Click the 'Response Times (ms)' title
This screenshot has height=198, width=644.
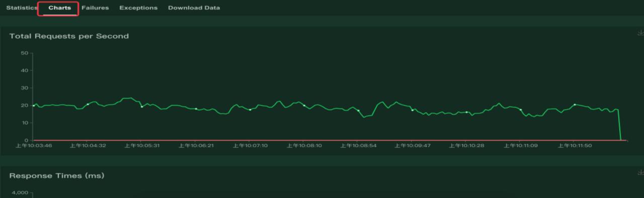point(56,176)
